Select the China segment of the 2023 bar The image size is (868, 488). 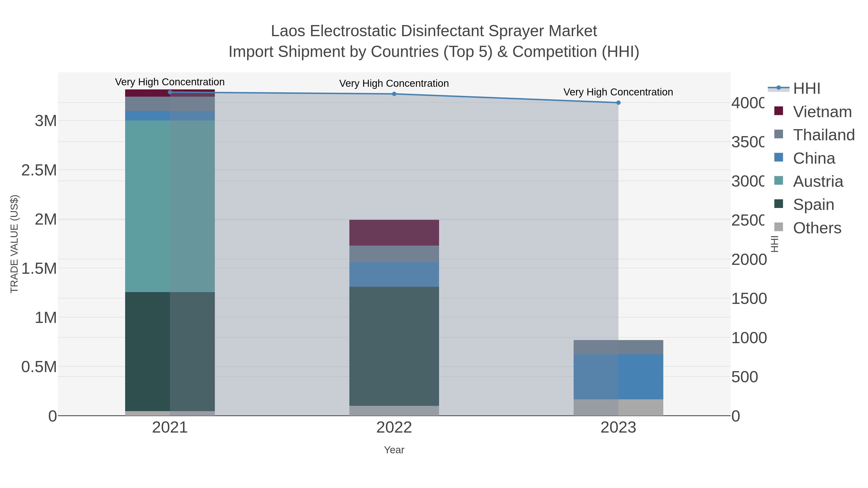[x=618, y=377]
